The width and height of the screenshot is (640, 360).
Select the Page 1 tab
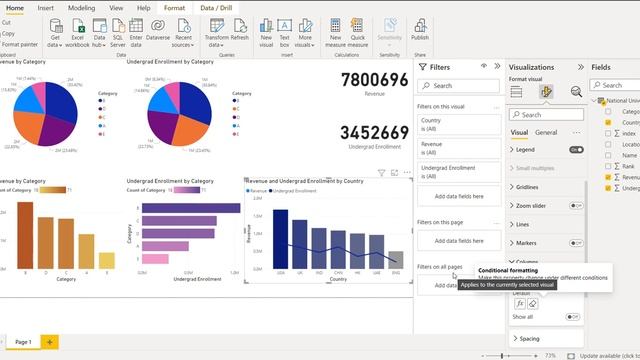tap(23, 342)
